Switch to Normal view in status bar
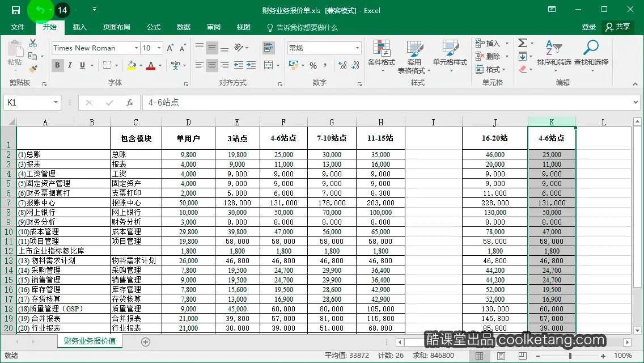Viewport: 644px width, 363px height. coord(479,356)
